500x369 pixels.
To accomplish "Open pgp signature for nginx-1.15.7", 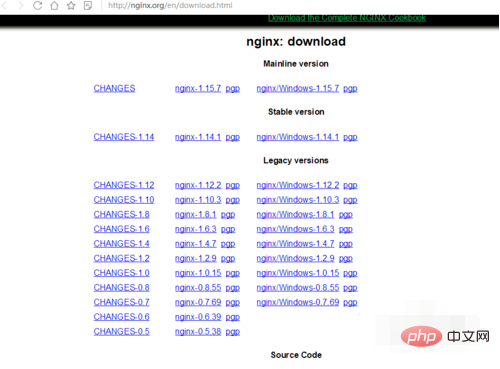I will pos(233,89).
